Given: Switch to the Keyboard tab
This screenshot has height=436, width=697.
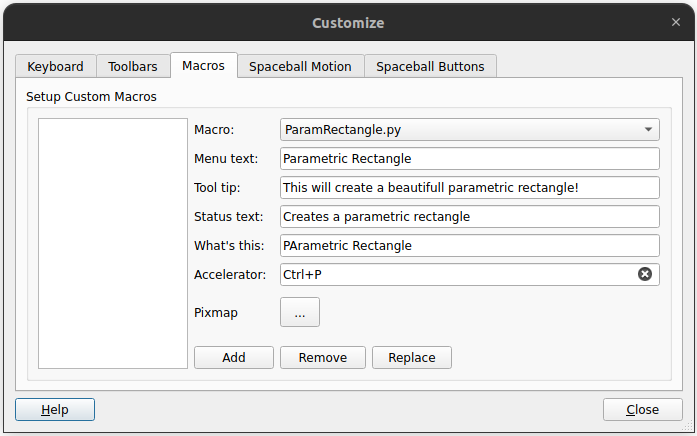Looking at the screenshot, I should tap(56, 66).
